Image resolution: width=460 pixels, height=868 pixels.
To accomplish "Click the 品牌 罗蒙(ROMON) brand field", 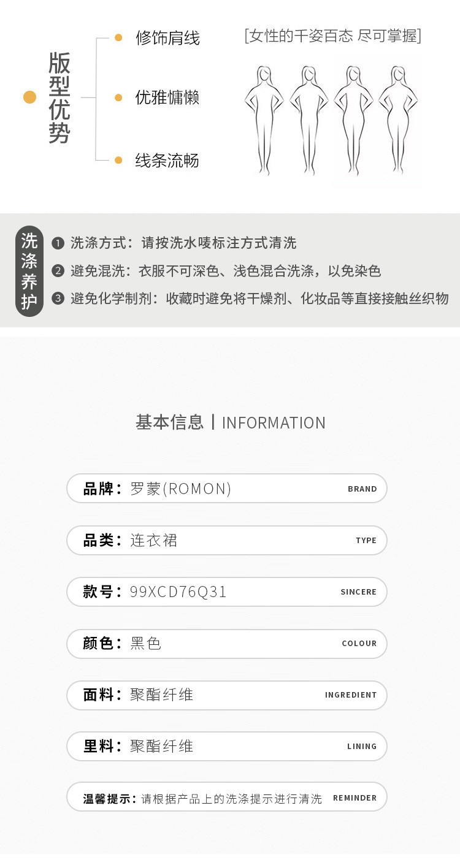I will tap(227, 489).
